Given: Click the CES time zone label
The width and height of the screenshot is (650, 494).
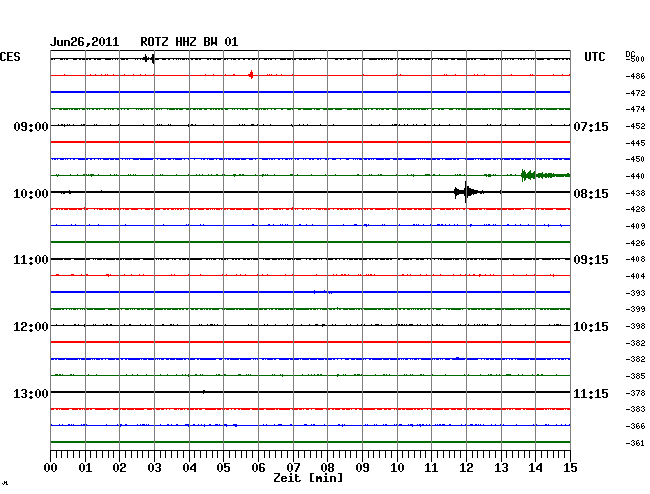Looking at the screenshot, I should (x=10, y=57).
